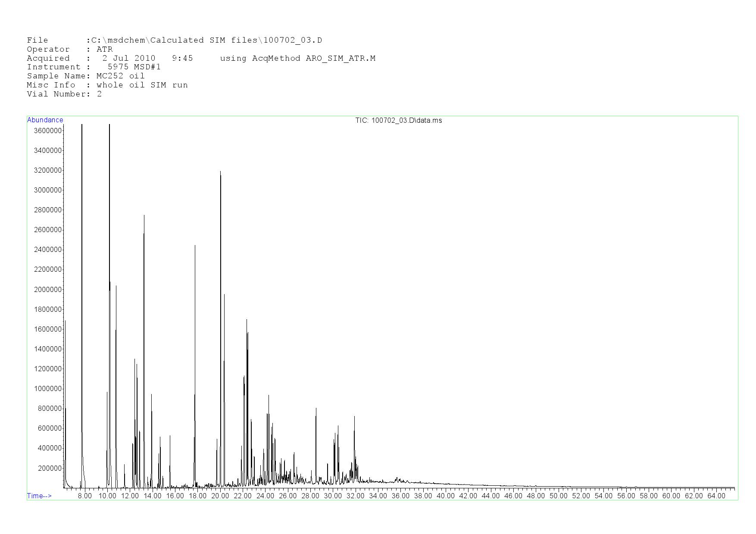Screen dimensions: 756x534
Task: Click the 20.00 time axis tick label
Action: point(220,496)
